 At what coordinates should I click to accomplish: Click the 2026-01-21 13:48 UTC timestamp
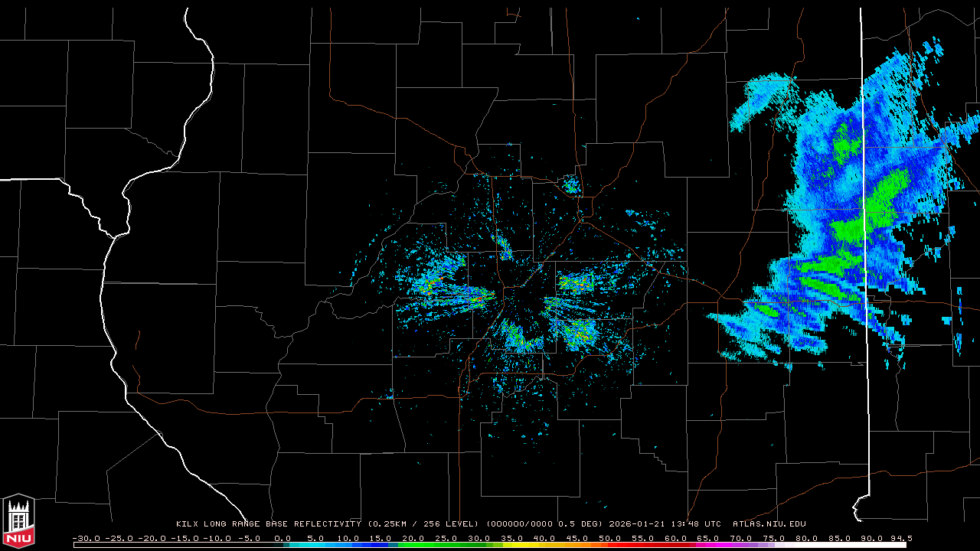tap(665, 524)
